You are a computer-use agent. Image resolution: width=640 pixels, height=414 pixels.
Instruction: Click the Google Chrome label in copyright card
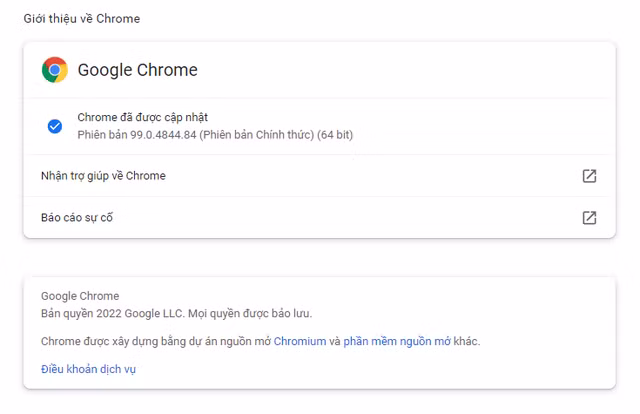click(80, 296)
